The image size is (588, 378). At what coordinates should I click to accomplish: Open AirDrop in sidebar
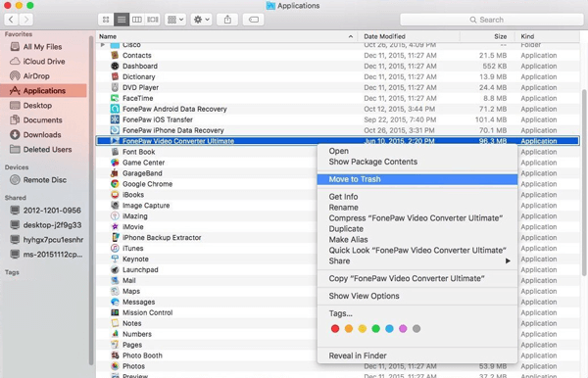point(43,76)
